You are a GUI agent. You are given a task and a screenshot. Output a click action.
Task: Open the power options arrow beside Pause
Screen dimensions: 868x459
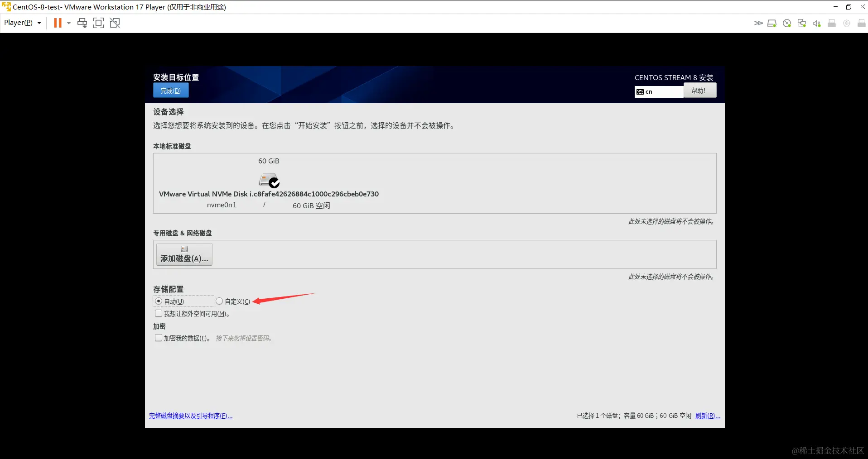coord(69,23)
